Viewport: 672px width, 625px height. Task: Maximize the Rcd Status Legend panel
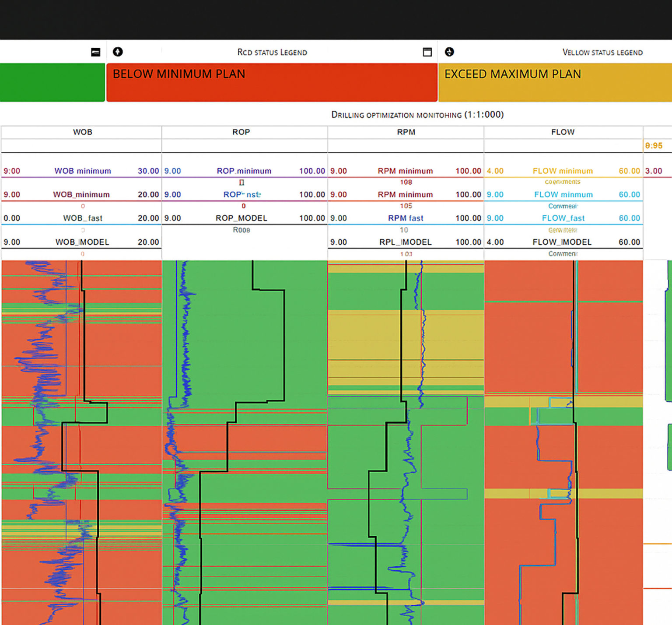tap(427, 52)
